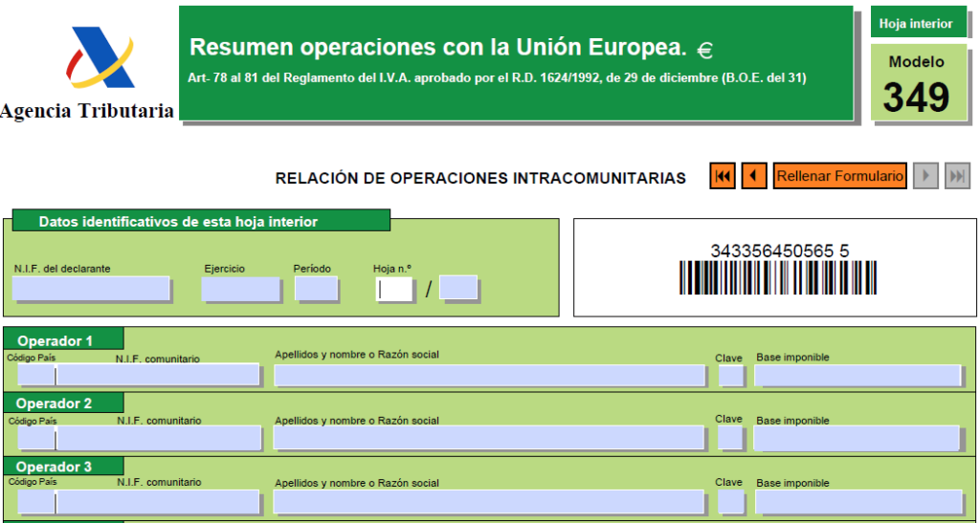Focus the N.I.F. del declarante field

[x=91, y=289]
